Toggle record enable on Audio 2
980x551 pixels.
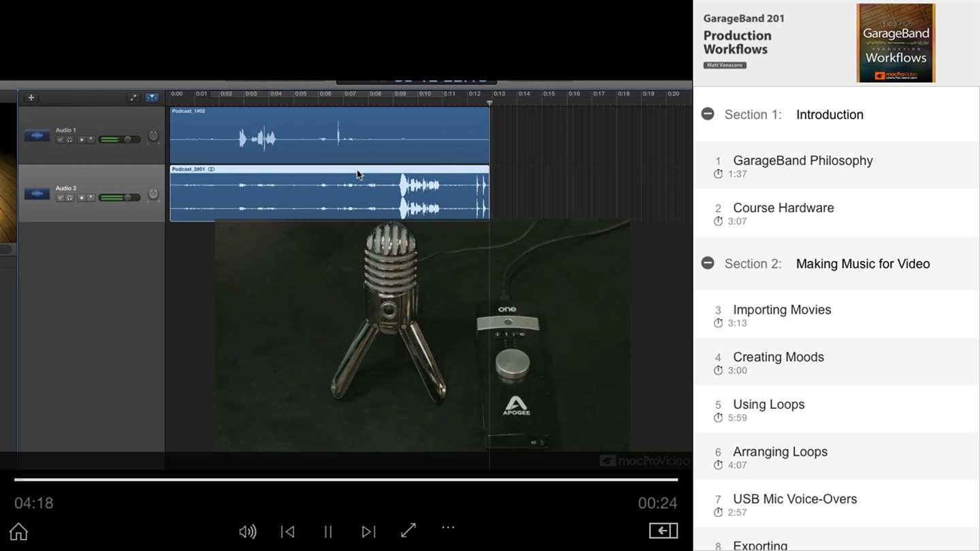82,198
